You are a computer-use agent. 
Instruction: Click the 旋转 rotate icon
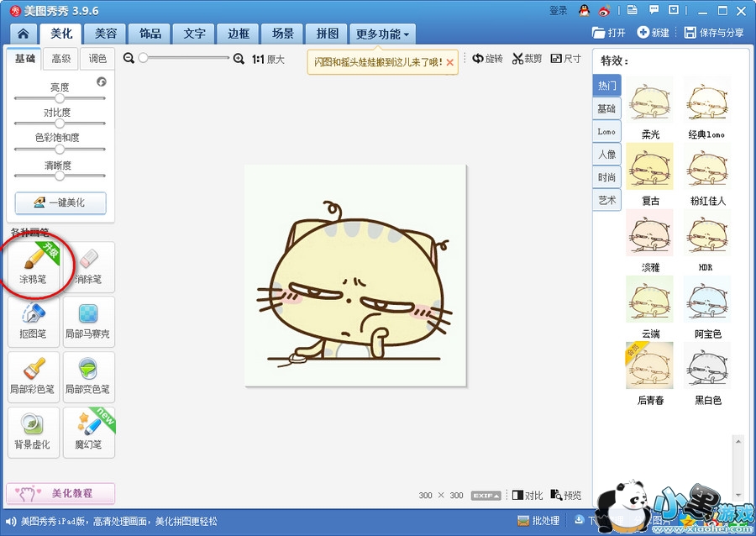478,59
